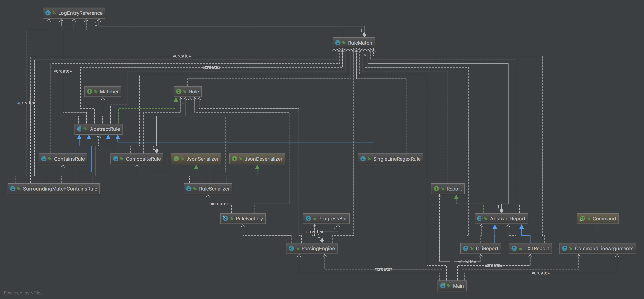
Task: Select the RuleSerializer node label
Action: (x=214, y=189)
